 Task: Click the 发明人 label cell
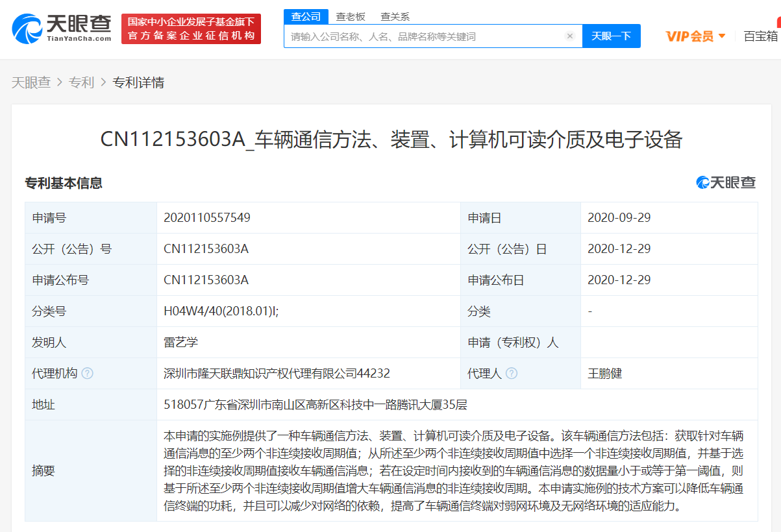91,343
